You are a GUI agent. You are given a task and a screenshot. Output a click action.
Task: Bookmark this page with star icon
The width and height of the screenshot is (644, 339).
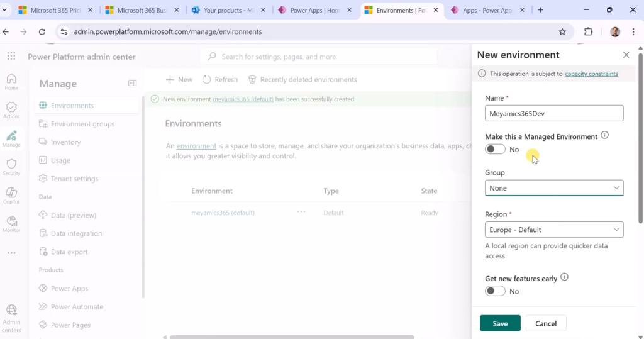tap(562, 31)
